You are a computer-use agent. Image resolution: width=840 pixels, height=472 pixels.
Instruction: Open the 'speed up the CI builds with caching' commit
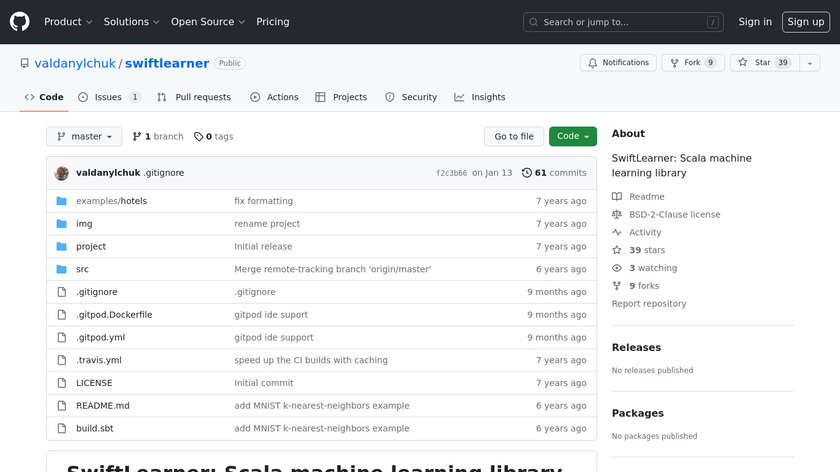tap(311, 360)
